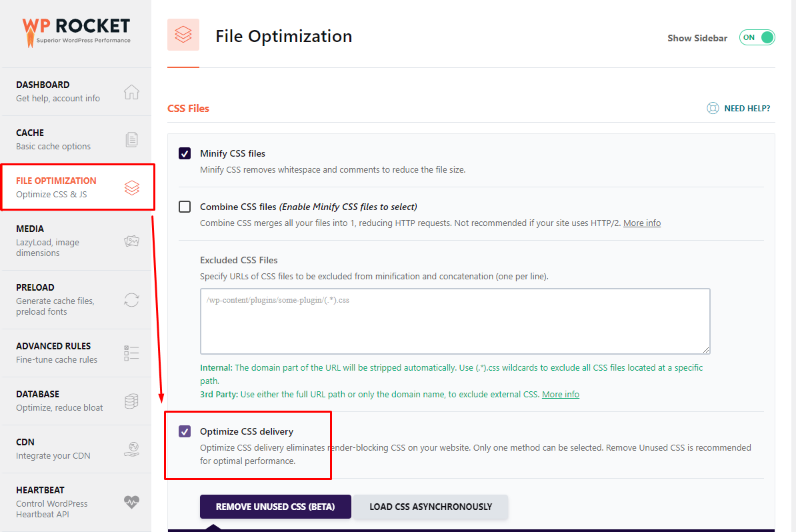This screenshot has width=796, height=532.
Task: Click the Database stack icon
Action: (131, 401)
